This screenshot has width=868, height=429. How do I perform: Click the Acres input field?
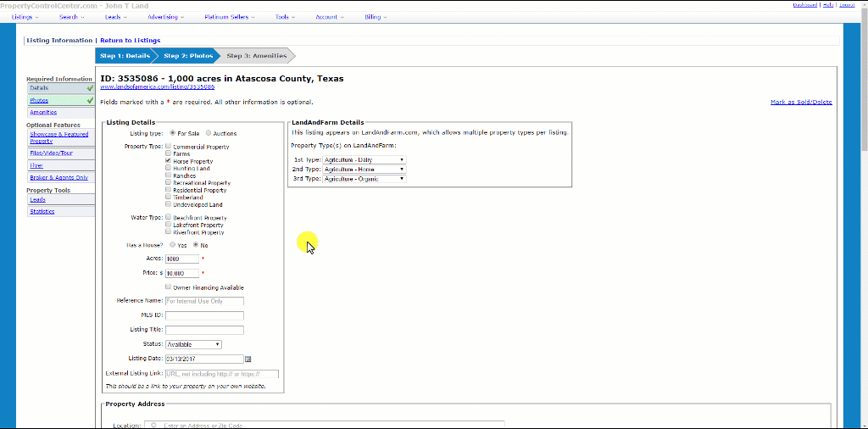182,259
